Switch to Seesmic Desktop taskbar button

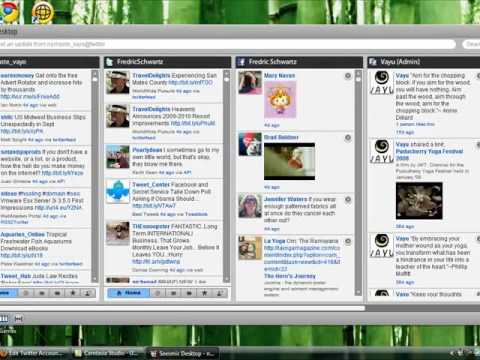click(183, 353)
